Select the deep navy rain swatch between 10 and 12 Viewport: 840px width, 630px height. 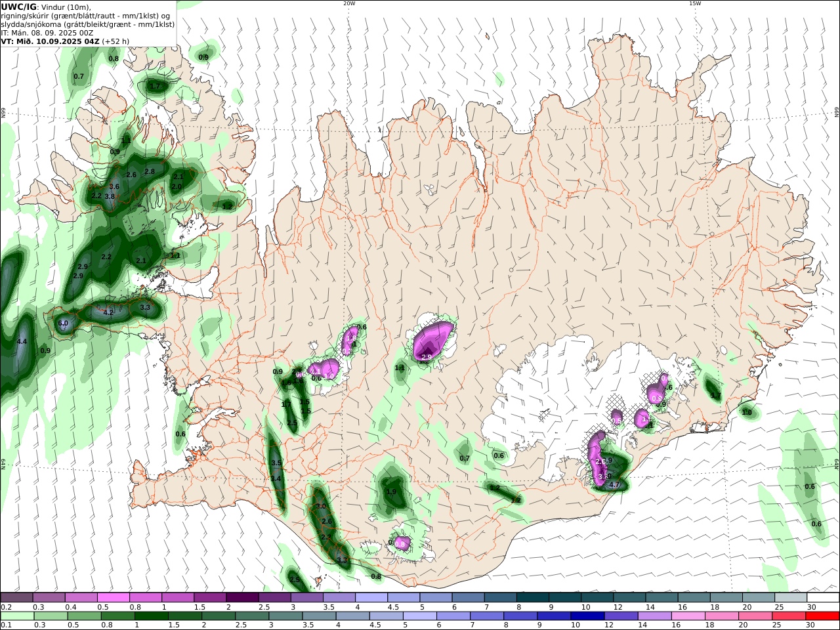pyautogui.click(x=588, y=616)
